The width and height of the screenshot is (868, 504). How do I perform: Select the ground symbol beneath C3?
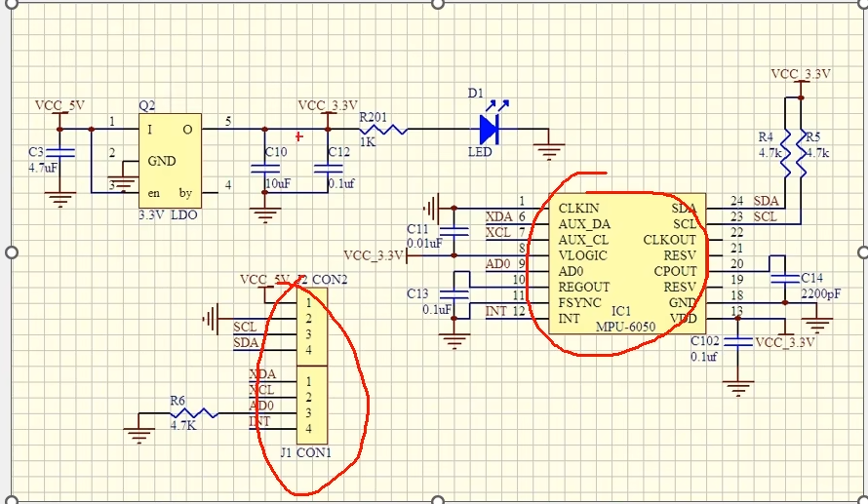pyautogui.click(x=59, y=199)
